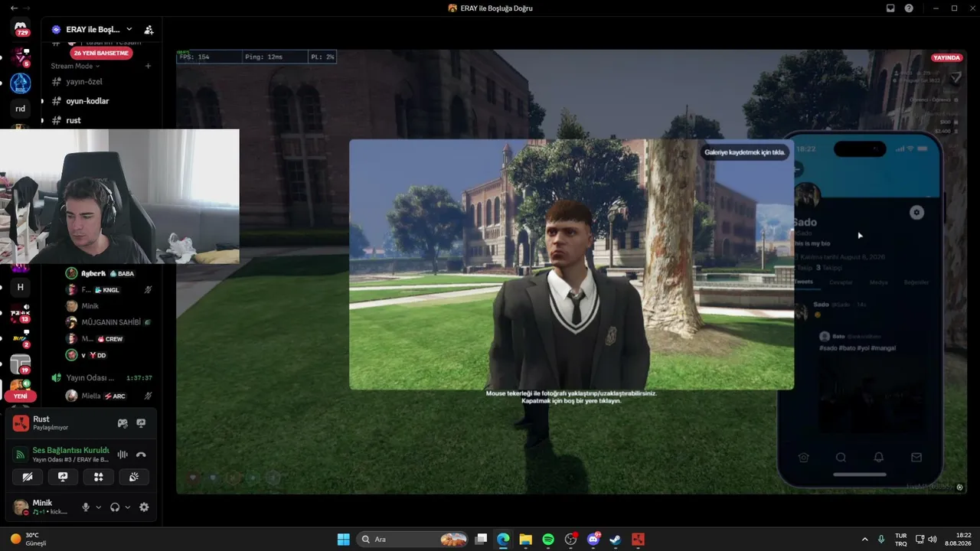Open the 'rıd' server in sidebar
This screenshot has height=551, width=980.
pos(21,109)
